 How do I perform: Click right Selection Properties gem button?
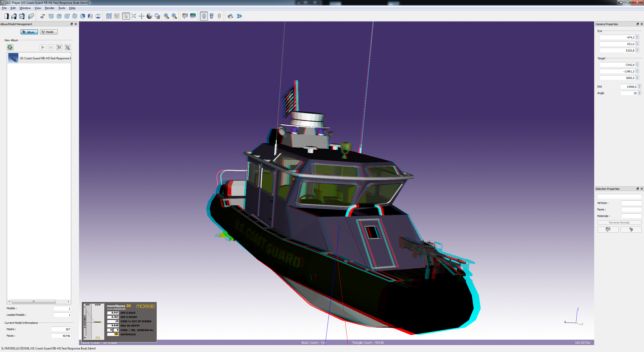[631, 230]
